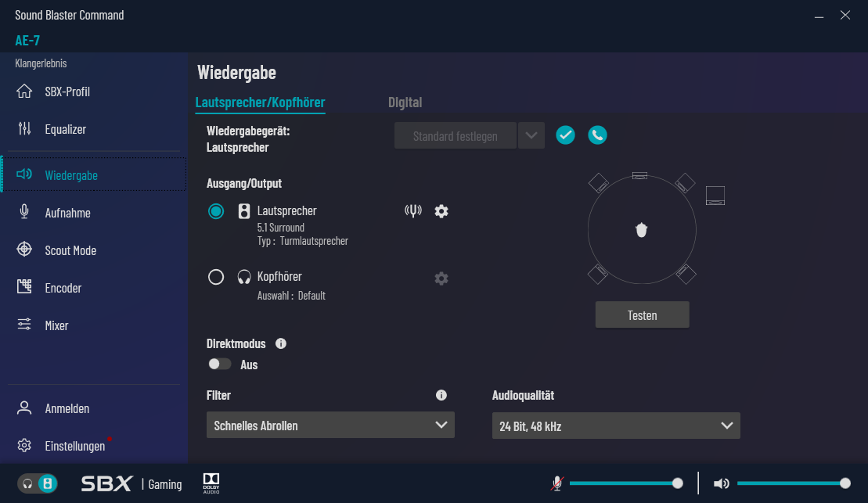Click the SBX Gaming logo label

point(131,483)
